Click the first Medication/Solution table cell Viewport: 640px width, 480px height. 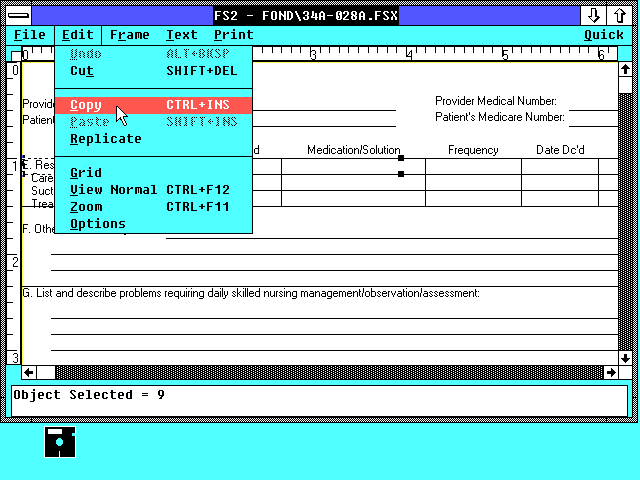pyautogui.click(x=353, y=167)
